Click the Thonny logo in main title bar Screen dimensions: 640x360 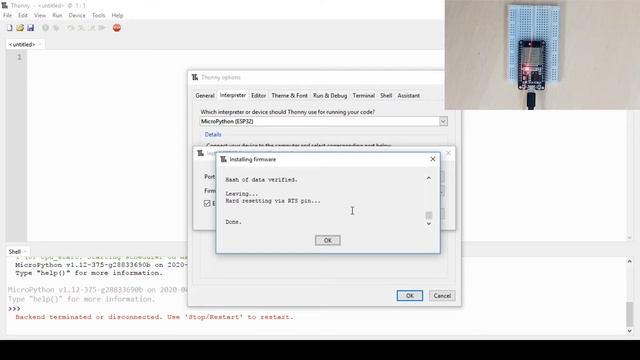point(4,5)
